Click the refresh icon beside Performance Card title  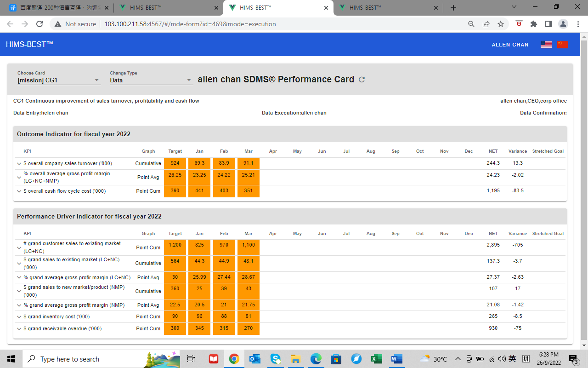click(362, 80)
